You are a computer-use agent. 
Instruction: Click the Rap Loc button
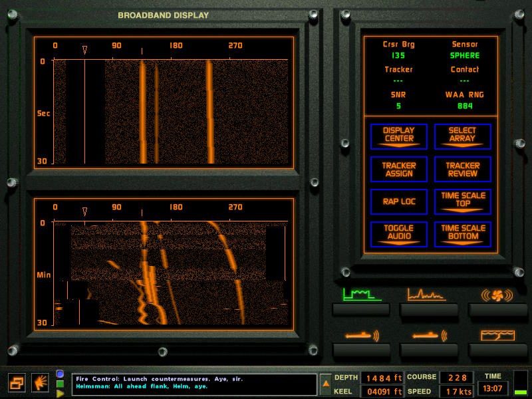pyautogui.click(x=398, y=201)
